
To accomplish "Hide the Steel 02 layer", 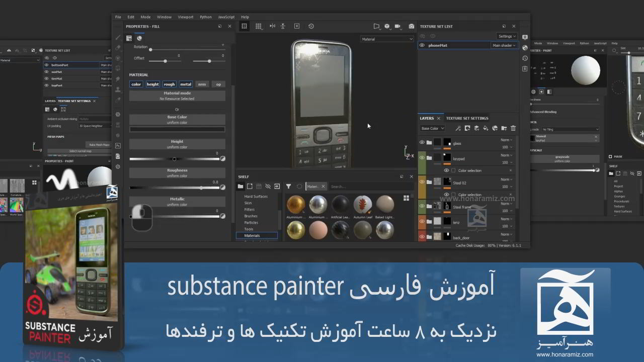I will [422, 182].
